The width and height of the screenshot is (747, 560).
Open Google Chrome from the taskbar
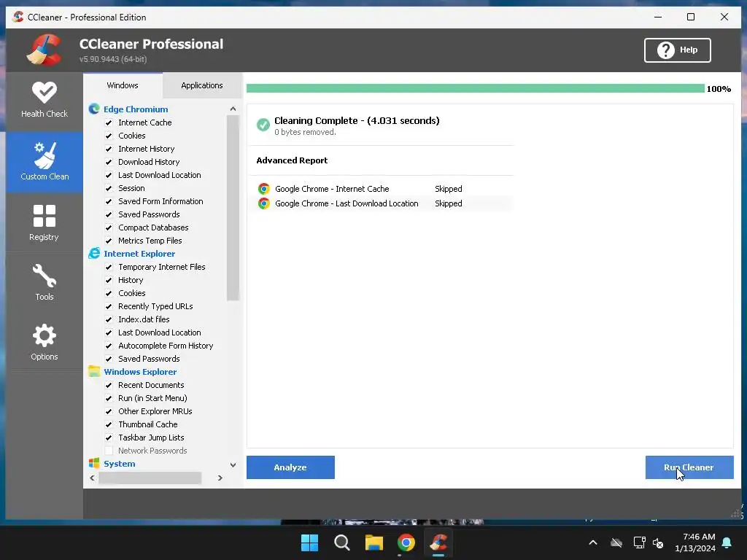point(406,542)
